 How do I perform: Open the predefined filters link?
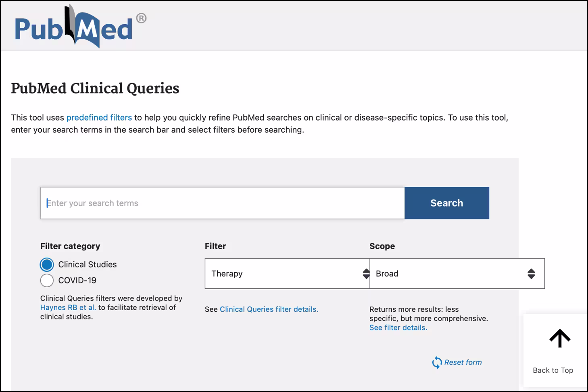[x=99, y=117]
